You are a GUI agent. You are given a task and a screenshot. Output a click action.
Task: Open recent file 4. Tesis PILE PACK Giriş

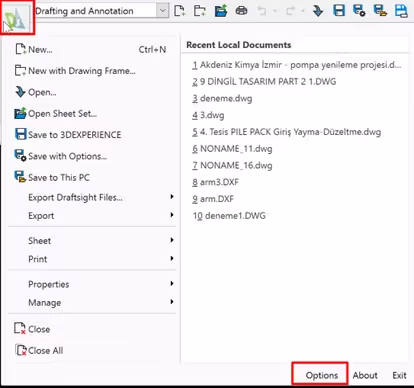pyautogui.click(x=286, y=132)
